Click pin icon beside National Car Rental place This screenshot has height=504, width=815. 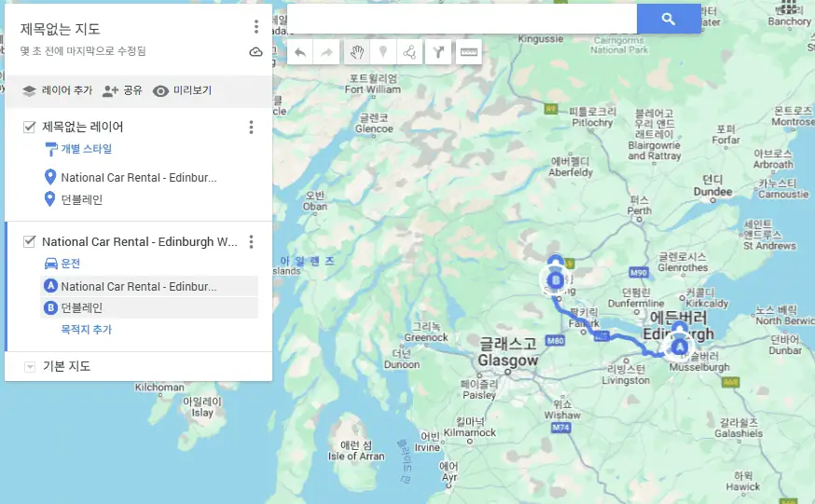(50, 177)
